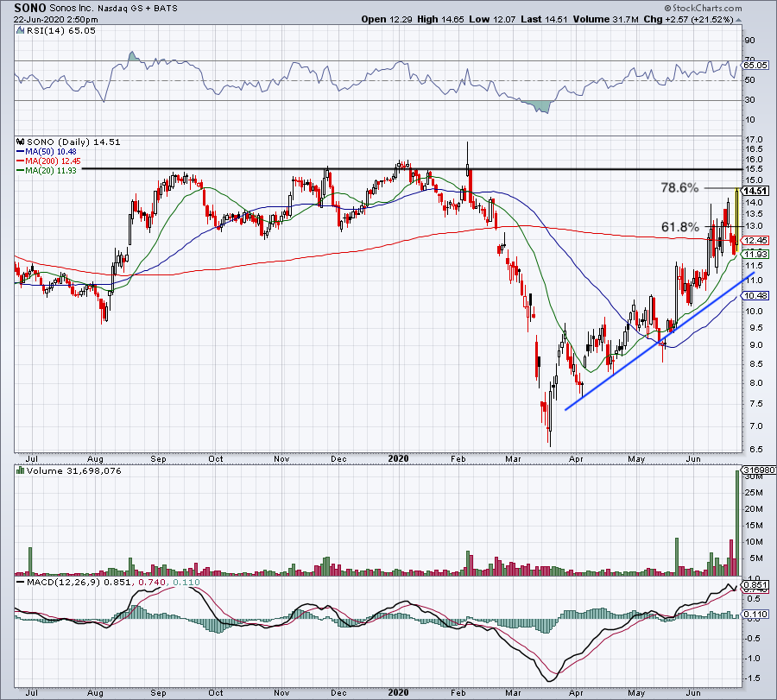Click the MA(50) 10.48 legend text
Screen dimensions: 777x700
click(x=51, y=152)
